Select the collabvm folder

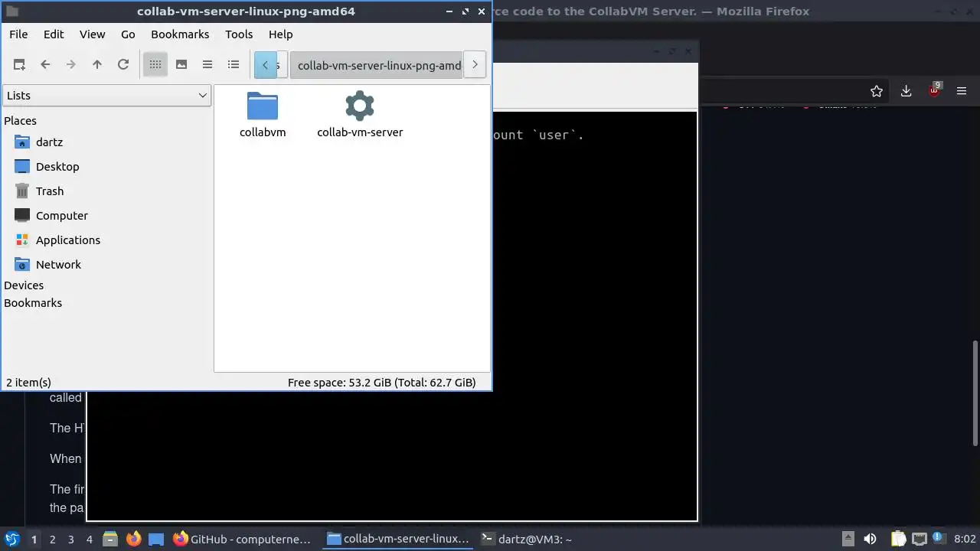(263, 115)
